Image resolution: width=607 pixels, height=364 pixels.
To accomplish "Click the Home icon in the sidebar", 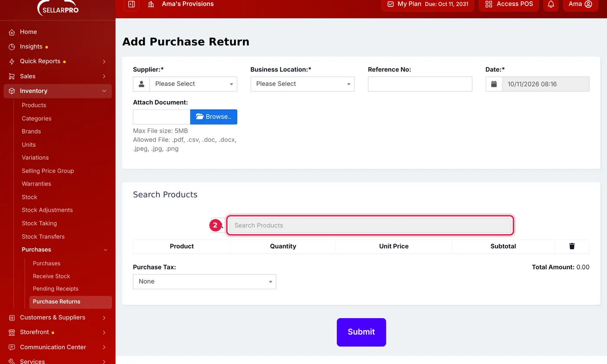I will click(x=12, y=32).
